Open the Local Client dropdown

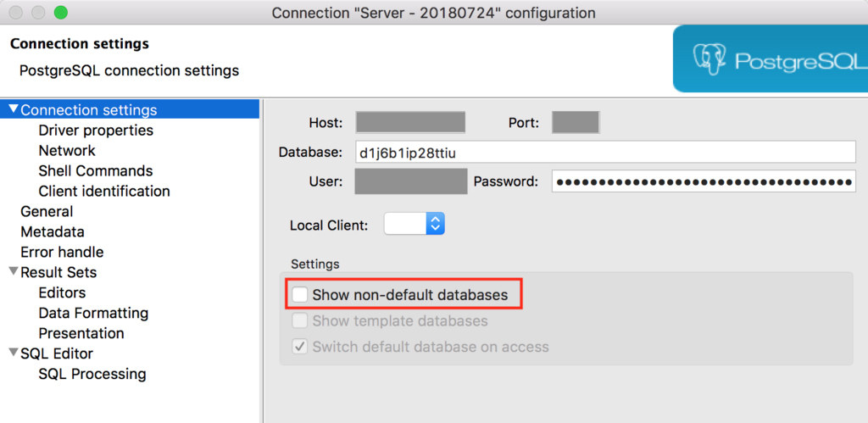(x=414, y=224)
